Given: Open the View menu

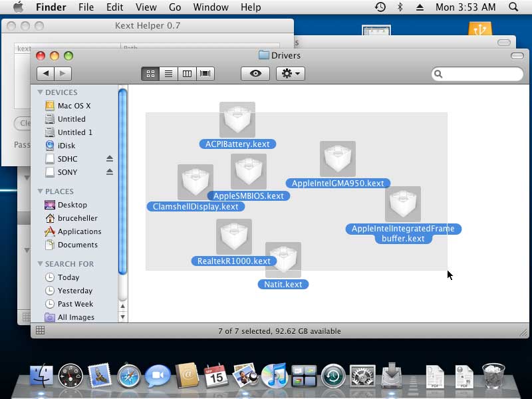Looking at the screenshot, I should 146,7.
